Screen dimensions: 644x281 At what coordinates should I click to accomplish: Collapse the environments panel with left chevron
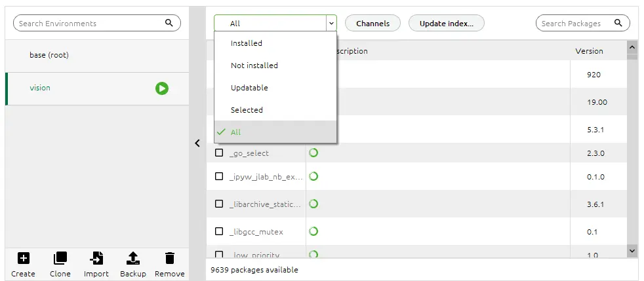pyautogui.click(x=197, y=143)
